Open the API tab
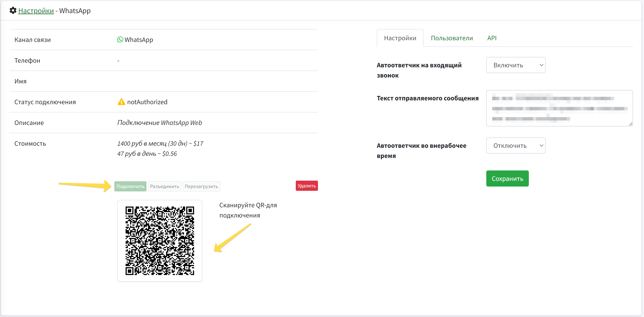 point(492,38)
